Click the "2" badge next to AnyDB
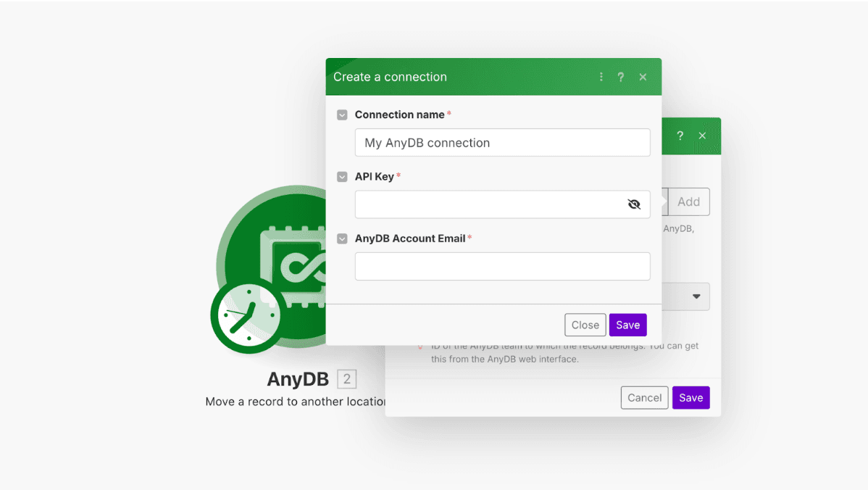Image resolution: width=868 pixels, height=490 pixels. [346, 378]
